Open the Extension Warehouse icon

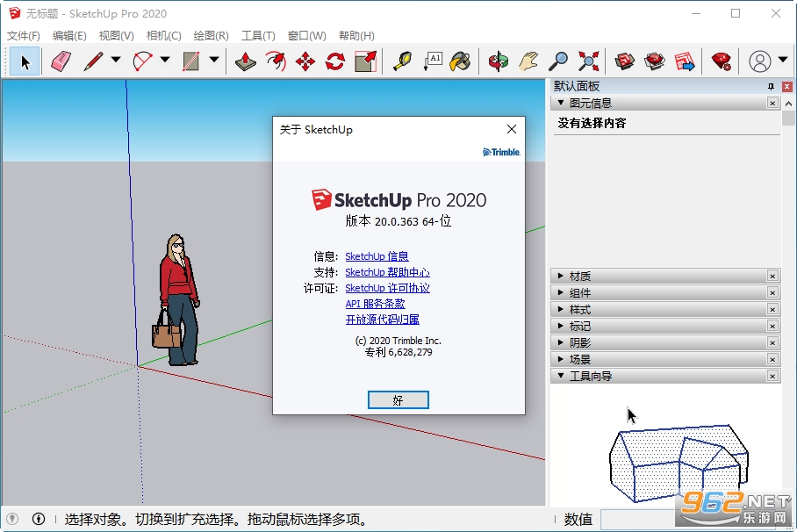[x=655, y=61]
